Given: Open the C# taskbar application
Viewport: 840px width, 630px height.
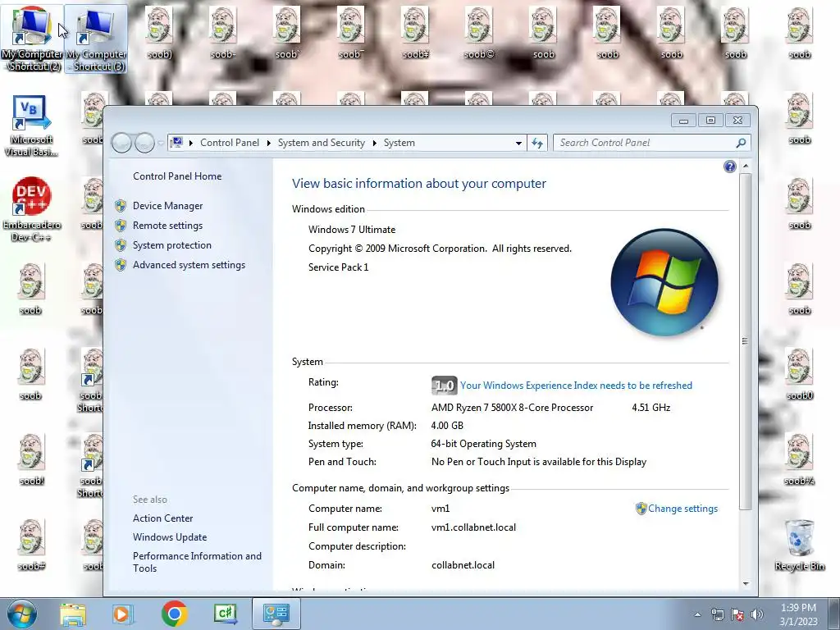Looking at the screenshot, I should coord(225,614).
